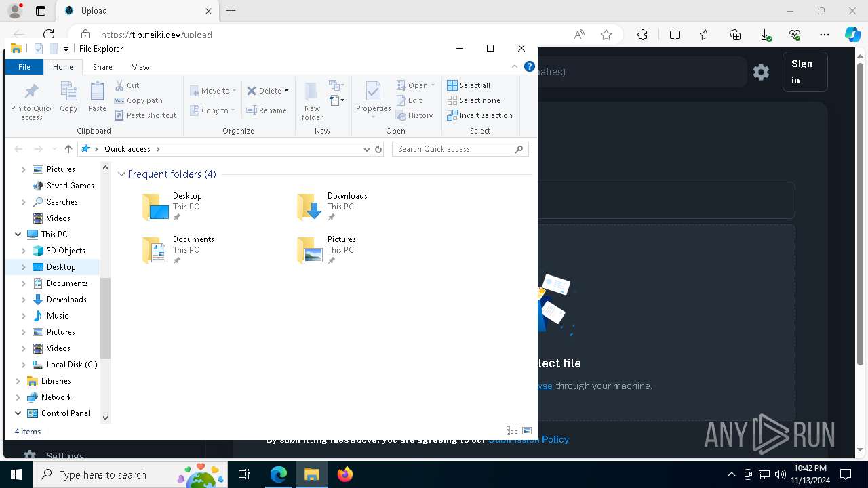
Task: Open the Desktop frequent folder
Action: [172, 207]
